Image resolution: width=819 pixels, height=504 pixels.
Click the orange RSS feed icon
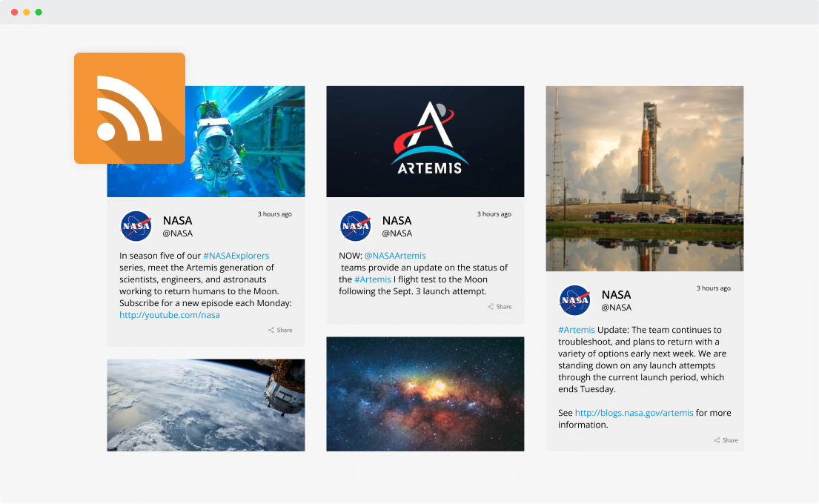coord(130,108)
